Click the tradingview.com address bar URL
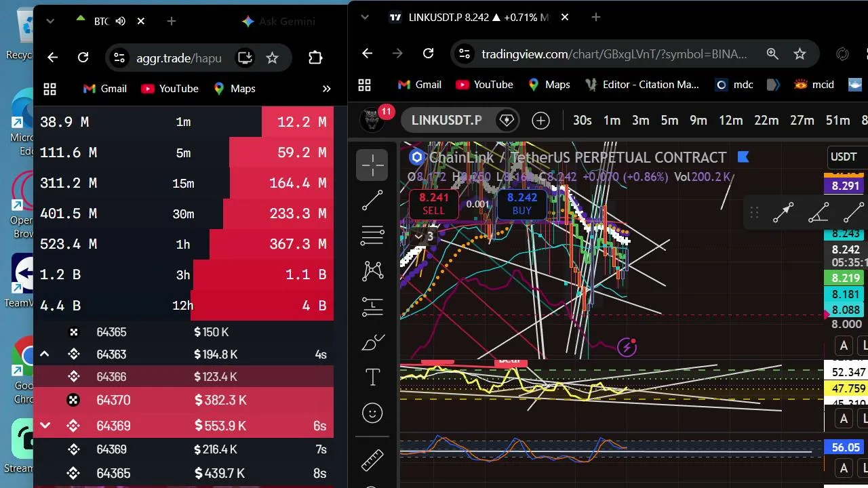This screenshot has width=868, height=488. click(x=614, y=54)
